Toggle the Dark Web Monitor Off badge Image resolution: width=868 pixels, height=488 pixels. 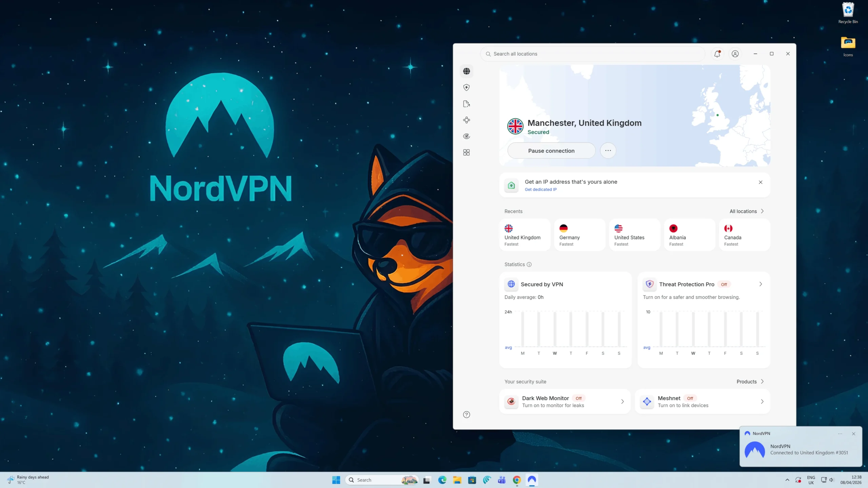[578, 398]
